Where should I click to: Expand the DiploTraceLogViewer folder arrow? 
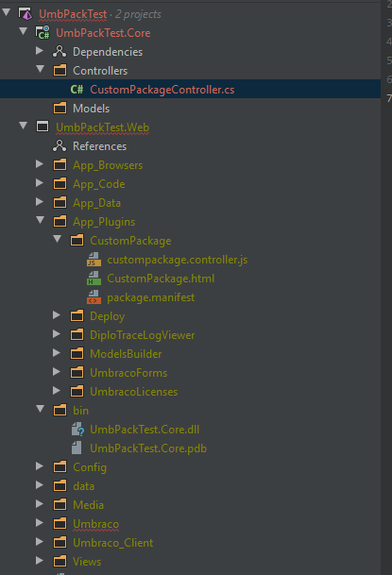click(57, 333)
